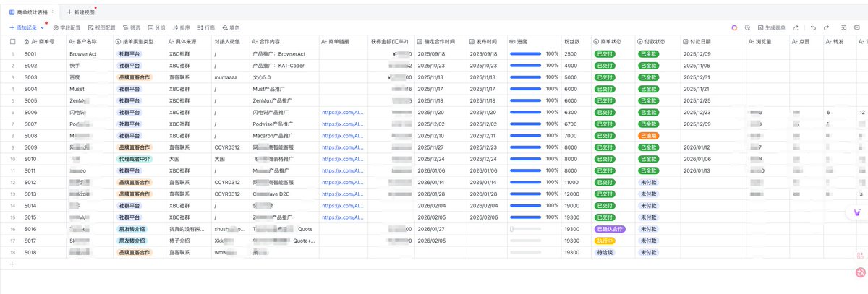
Task: Open the 排序 sort tool
Action: 181,27
